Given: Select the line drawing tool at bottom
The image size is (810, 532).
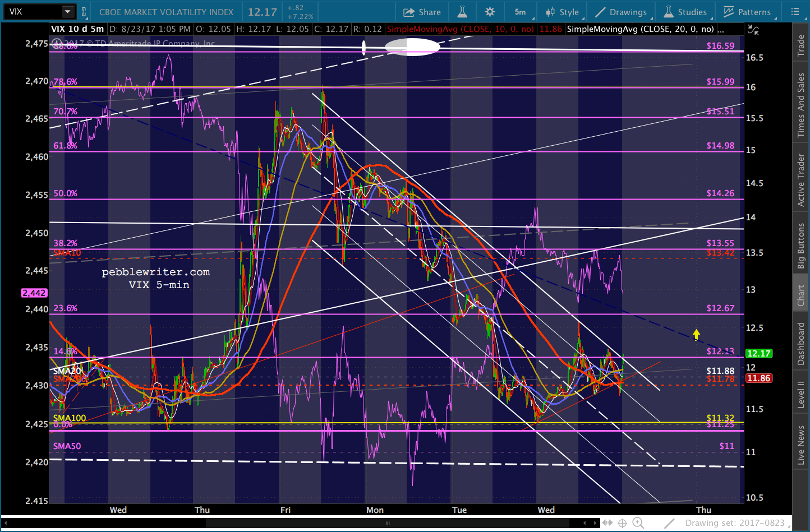Looking at the screenshot, I should tap(669, 523).
